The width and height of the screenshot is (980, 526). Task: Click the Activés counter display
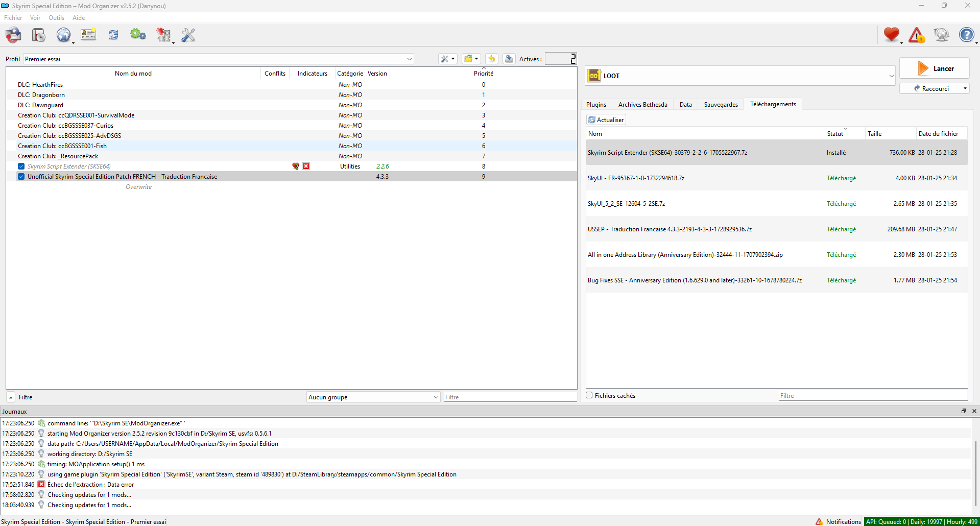pyautogui.click(x=560, y=59)
